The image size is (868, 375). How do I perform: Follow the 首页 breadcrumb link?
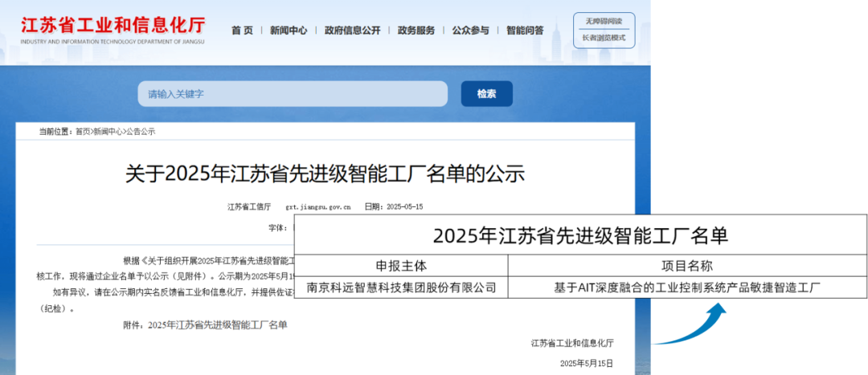click(83, 132)
